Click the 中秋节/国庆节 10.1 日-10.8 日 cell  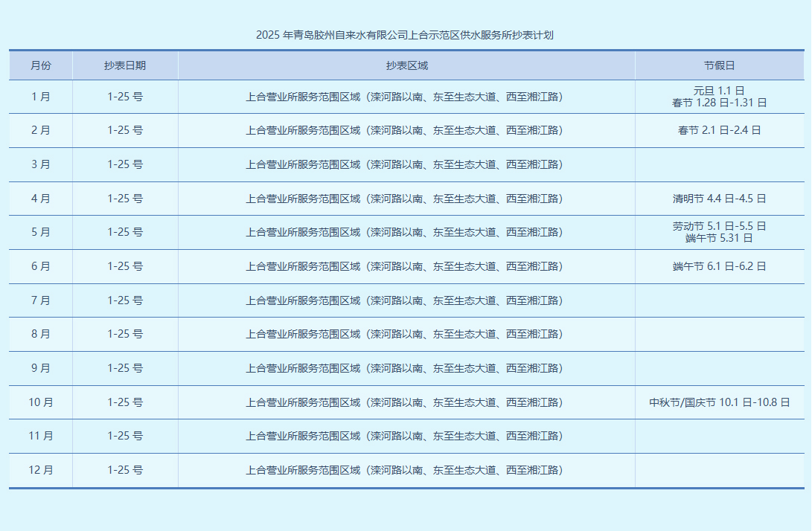coord(719,402)
